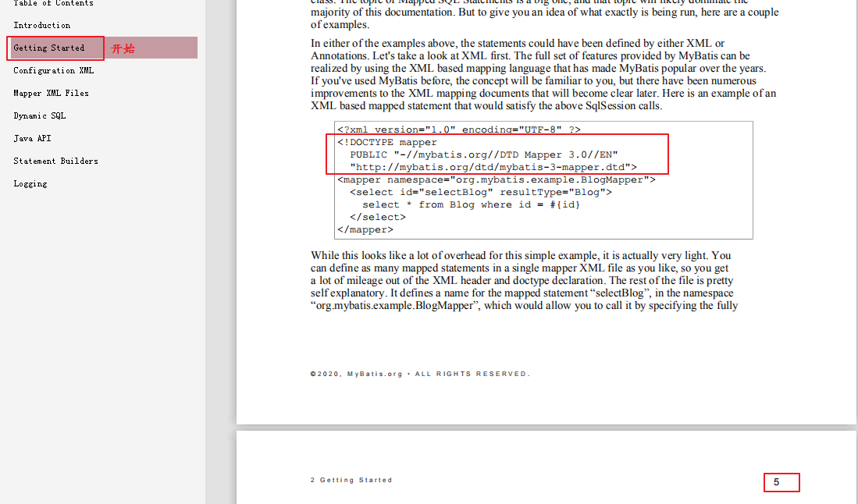Click the text 'of examples.' line
Viewport: 858px width, 504px height.
click(x=340, y=25)
